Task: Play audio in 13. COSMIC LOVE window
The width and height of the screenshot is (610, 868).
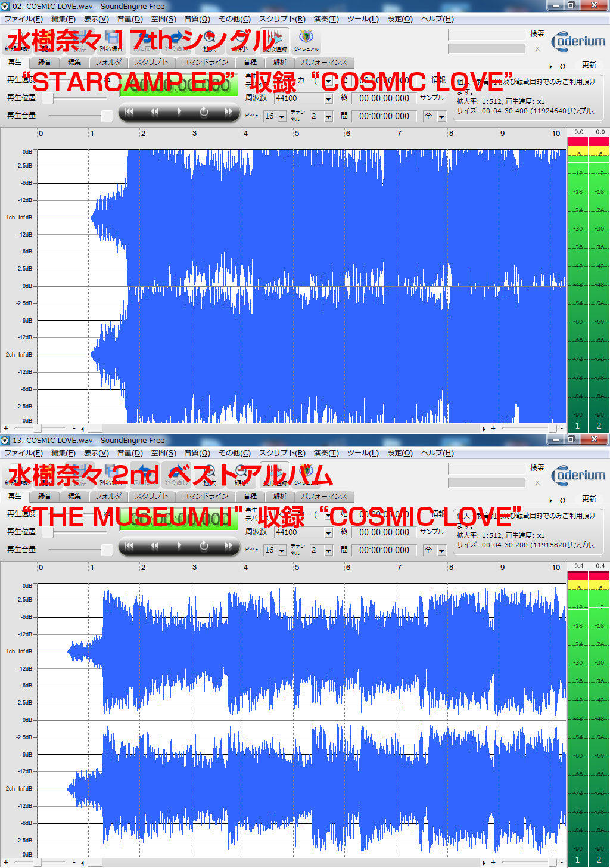Action: click(x=179, y=546)
